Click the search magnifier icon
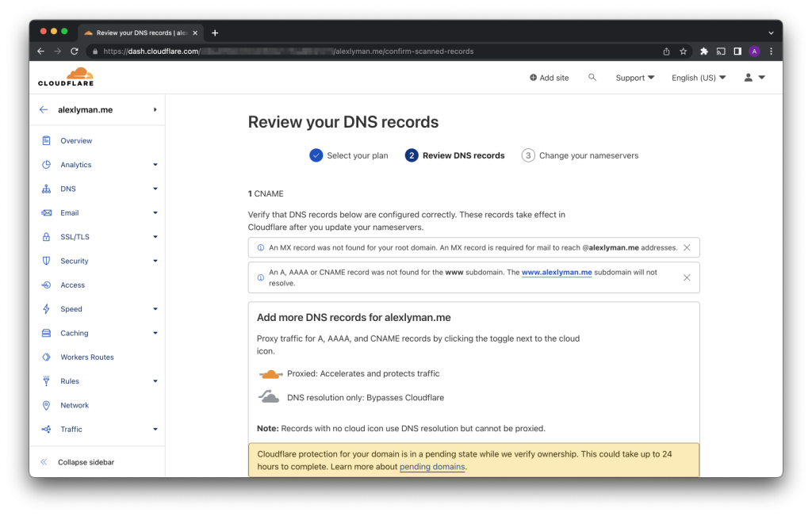Image resolution: width=812 pixels, height=516 pixels. 592,78
